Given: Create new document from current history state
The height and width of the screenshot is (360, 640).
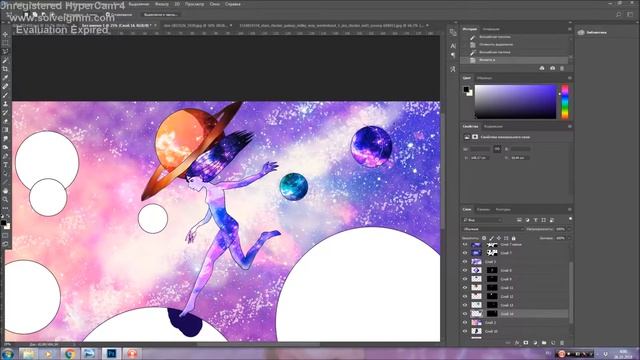Looking at the screenshot, I should [542, 68].
